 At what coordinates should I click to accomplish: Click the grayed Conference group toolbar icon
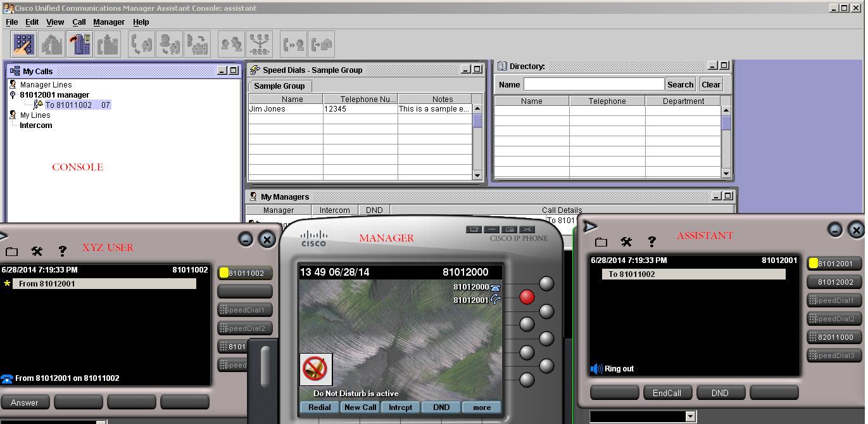tap(260, 44)
